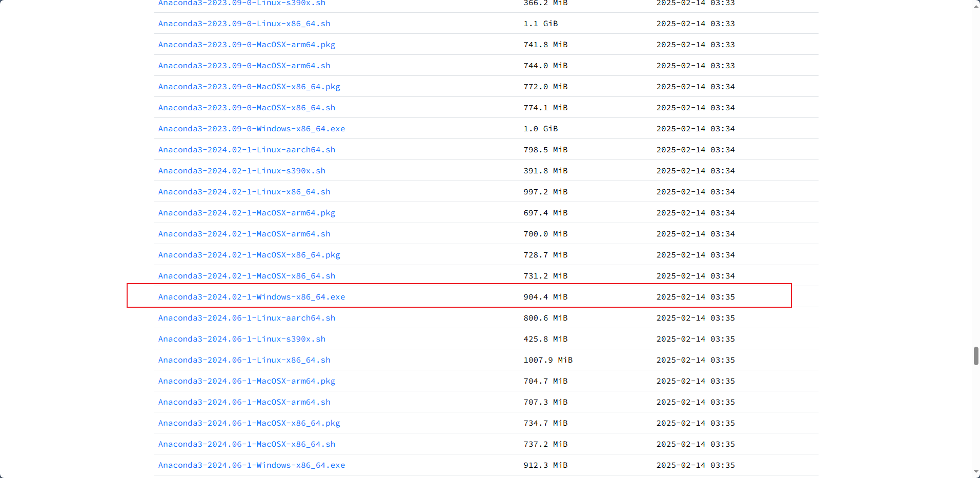This screenshot has width=980, height=478.
Task: Click the 1.0 GiB size value
Action: [x=541, y=129]
